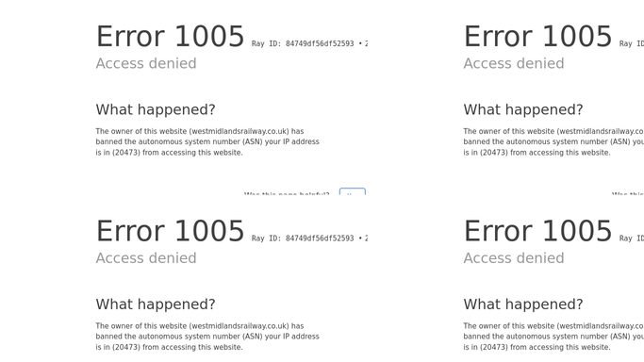Click 'Access denied' subtitle in lower-right panel
This screenshot has width=644, height=362.
point(514,257)
